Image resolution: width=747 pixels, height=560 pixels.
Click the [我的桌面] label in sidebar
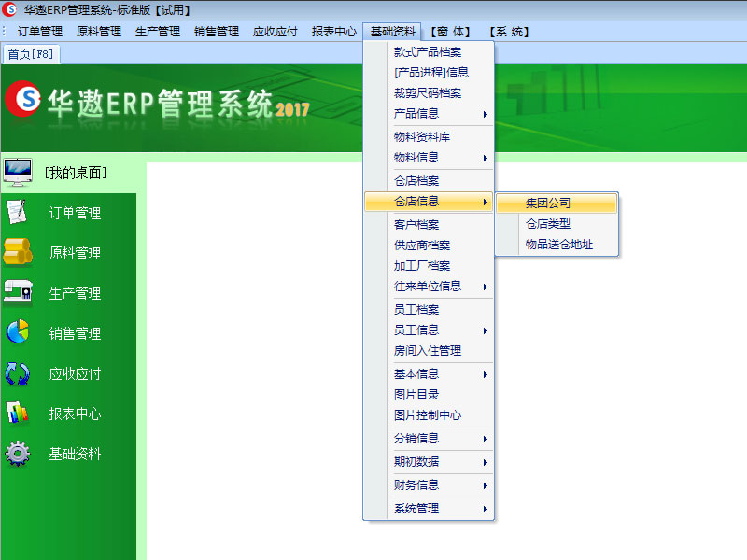(x=76, y=173)
